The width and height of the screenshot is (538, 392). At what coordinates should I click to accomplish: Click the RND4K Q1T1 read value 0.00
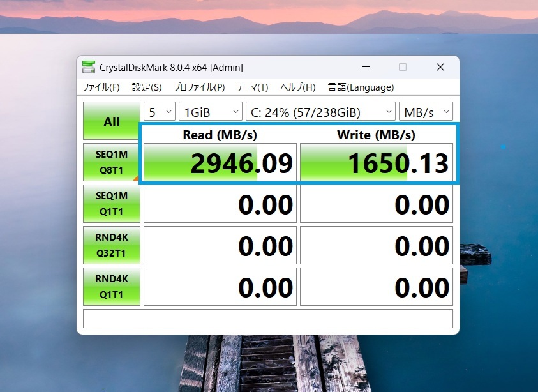pos(220,287)
